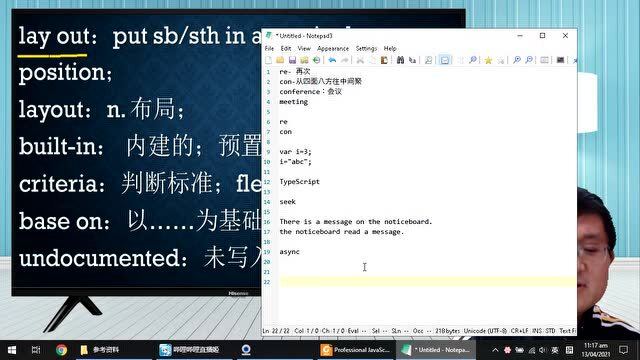Viewport: 640px width, 360px height.
Task: Click the Copy pages icon
Action: tap(372, 60)
